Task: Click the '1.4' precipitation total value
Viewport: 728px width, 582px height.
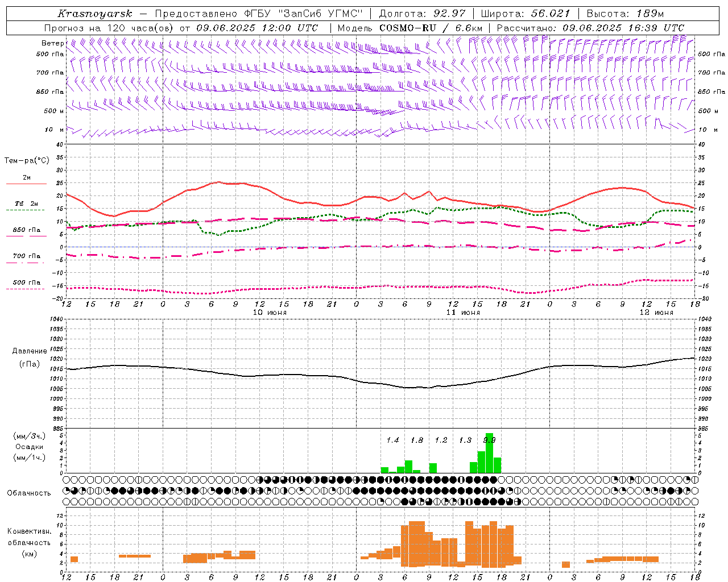Action: coord(392,440)
